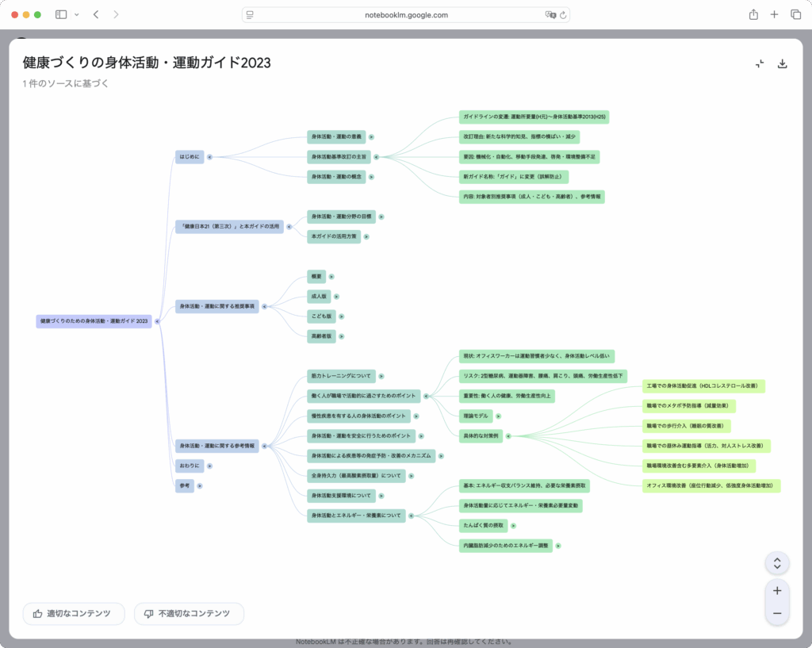Click the 適切なコンテンツ thumbs up button
The height and width of the screenshot is (648, 812).
[x=74, y=613]
